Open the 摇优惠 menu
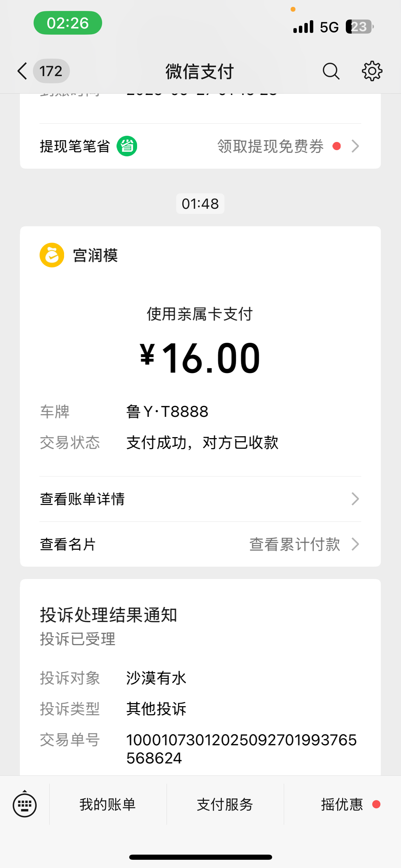Screen dimensions: 401x868 coord(342,805)
